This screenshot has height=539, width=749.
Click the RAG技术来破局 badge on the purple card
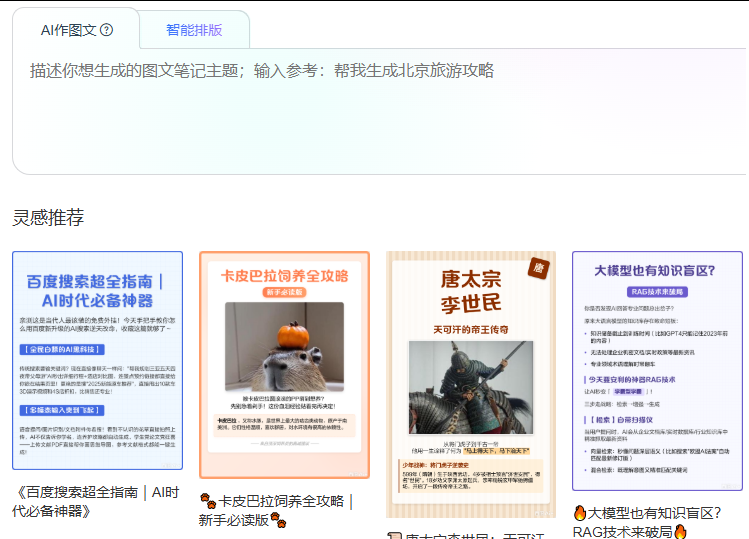(657, 291)
